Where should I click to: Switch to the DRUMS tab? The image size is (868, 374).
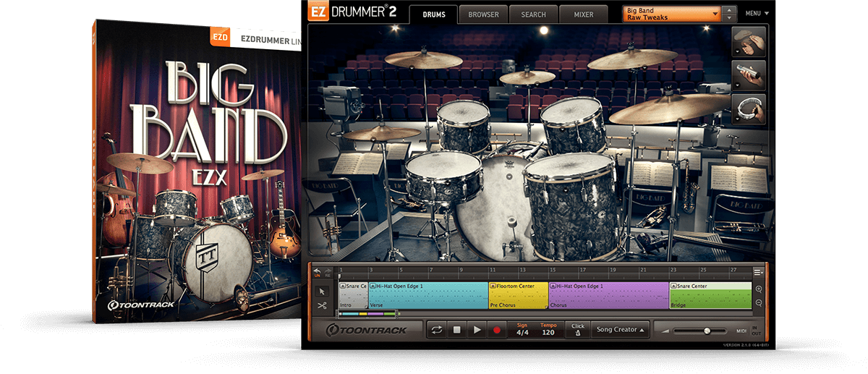[433, 14]
